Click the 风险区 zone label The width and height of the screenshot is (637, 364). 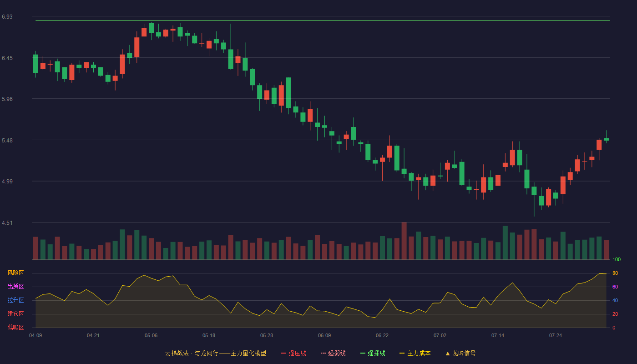tap(15, 273)
